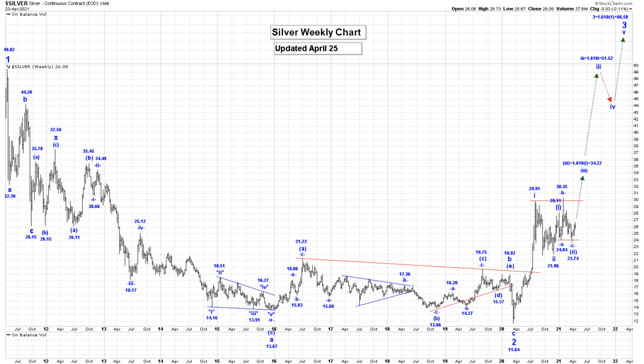Click the red down-triangle beside Chg value
This screenshot has width=644, height=364.
click(x=631, y=9)
